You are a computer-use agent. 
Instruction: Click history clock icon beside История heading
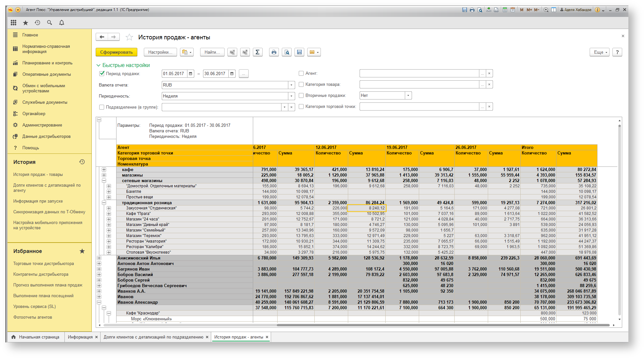click(82, 162)
